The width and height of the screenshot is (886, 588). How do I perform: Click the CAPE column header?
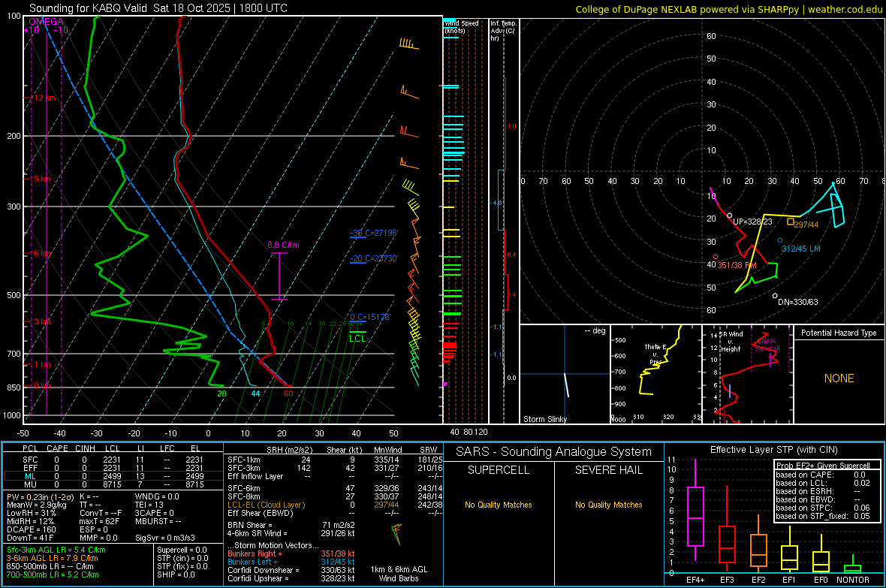click(57, 448)
